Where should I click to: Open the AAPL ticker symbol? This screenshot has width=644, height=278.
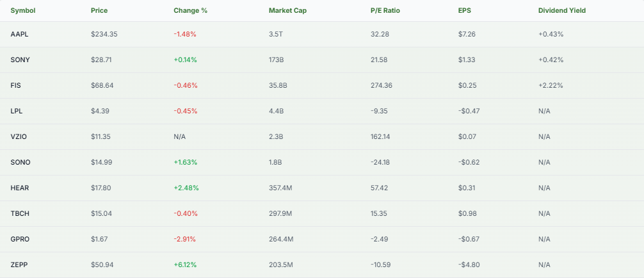[x=20, y=34]
